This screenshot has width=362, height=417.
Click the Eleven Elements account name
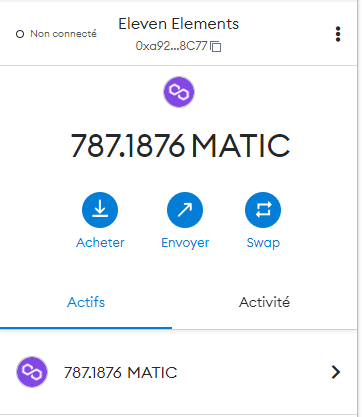pyautogui.click(x=179, y=24)
